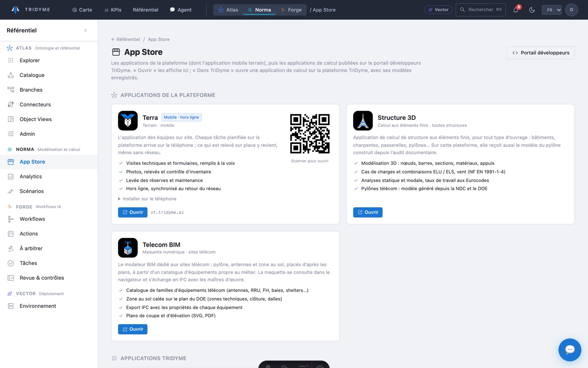Click the À arbitrer gavel icon
The height and width of the screenshot is (368, 588).
[x=11, y=248]
